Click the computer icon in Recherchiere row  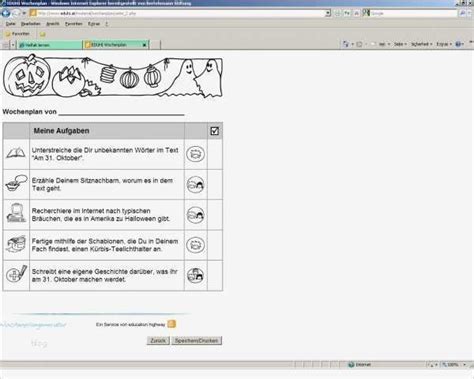point(16,213)
